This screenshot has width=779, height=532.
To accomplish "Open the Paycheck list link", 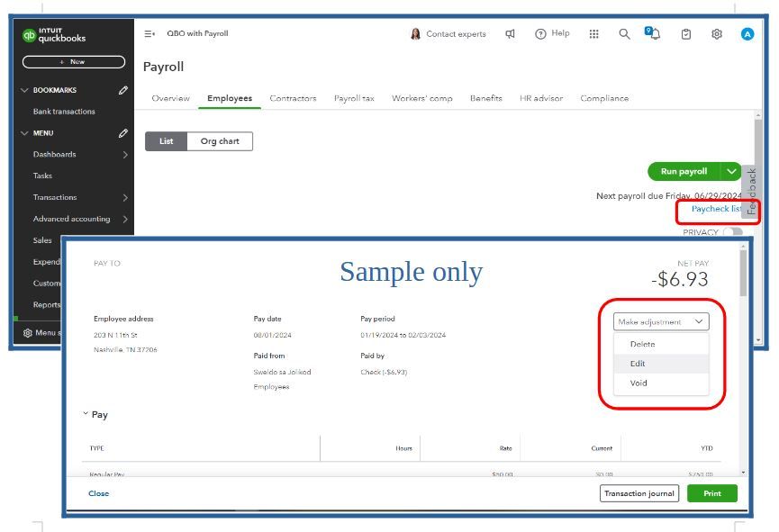I will click(716, 209).
